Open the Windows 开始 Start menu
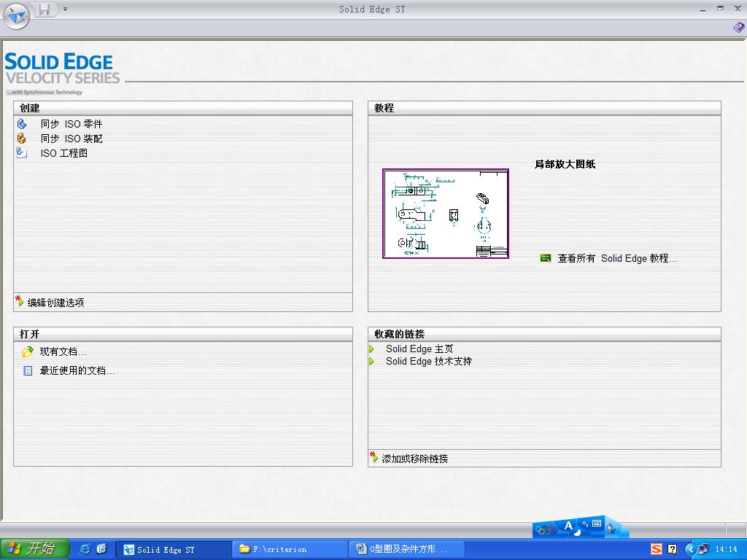 tap(34, 549)
